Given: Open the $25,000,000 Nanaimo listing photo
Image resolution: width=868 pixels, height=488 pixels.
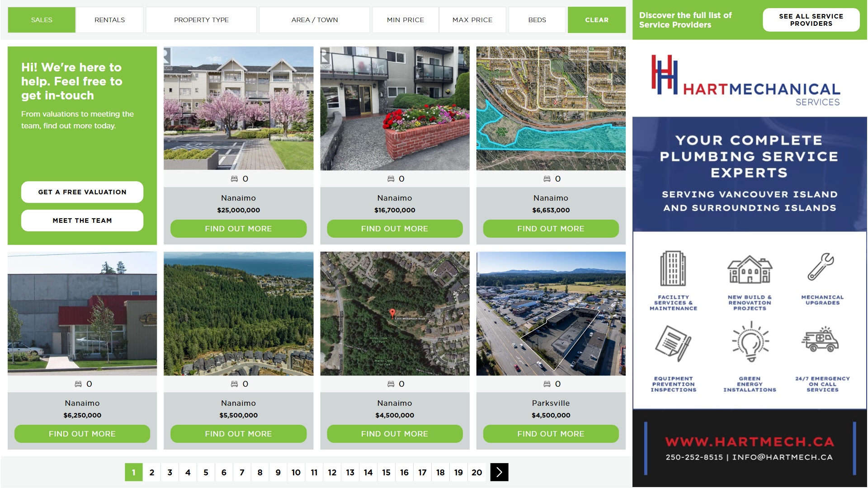Looking at the screenshot, I should tap(238, 108).
